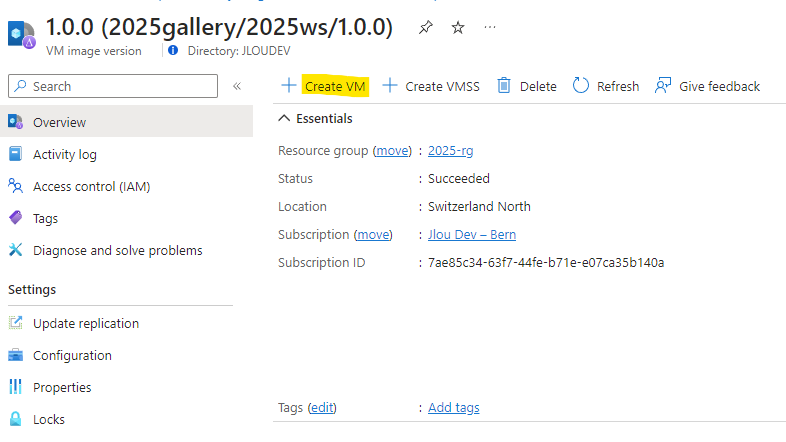Collapse the left navigation menu
The image size is (786, 442).
[237, 86]
